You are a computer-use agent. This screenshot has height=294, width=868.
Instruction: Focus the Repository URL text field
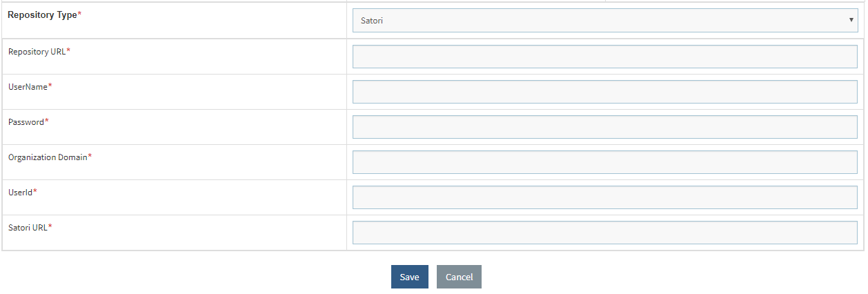tap(604, 57)
